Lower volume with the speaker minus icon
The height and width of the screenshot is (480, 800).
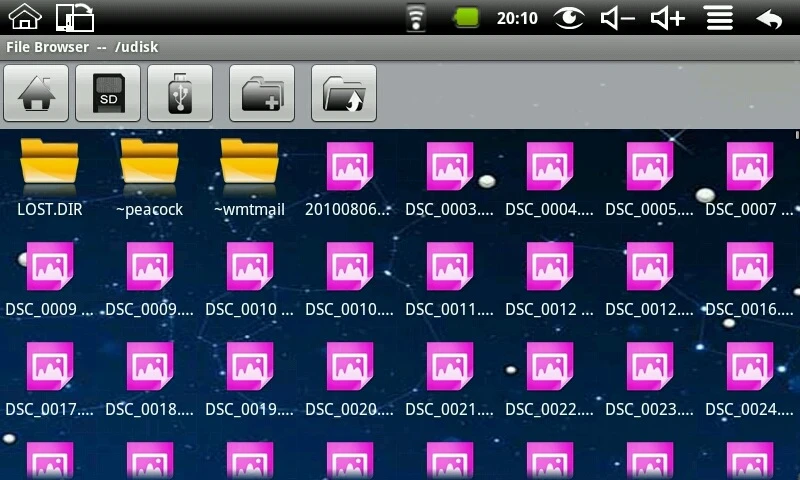(x=617, y=18)
